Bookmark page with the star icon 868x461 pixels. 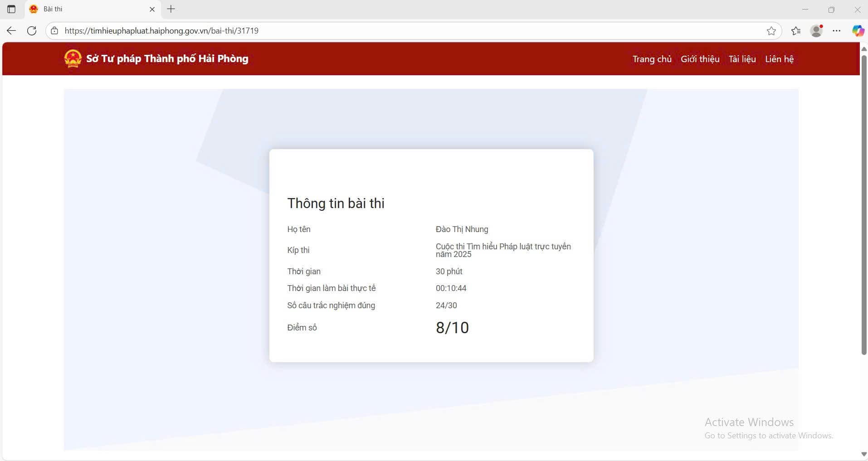point(771,31)
